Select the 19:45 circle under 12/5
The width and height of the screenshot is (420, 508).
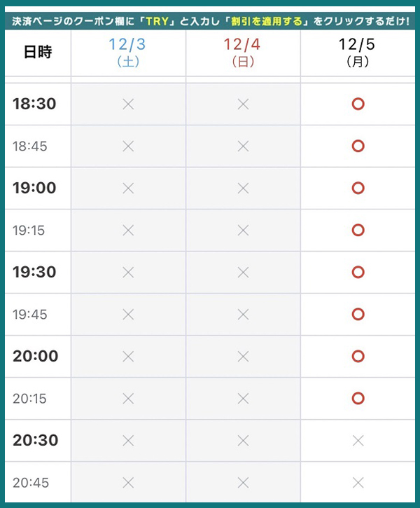[358, 315]
